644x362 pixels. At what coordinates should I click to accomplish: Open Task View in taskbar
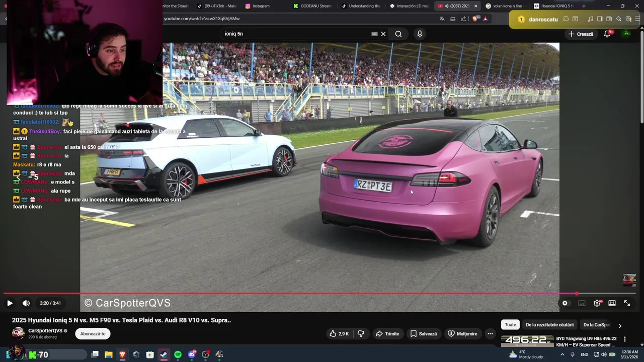(x=95, y=354)
